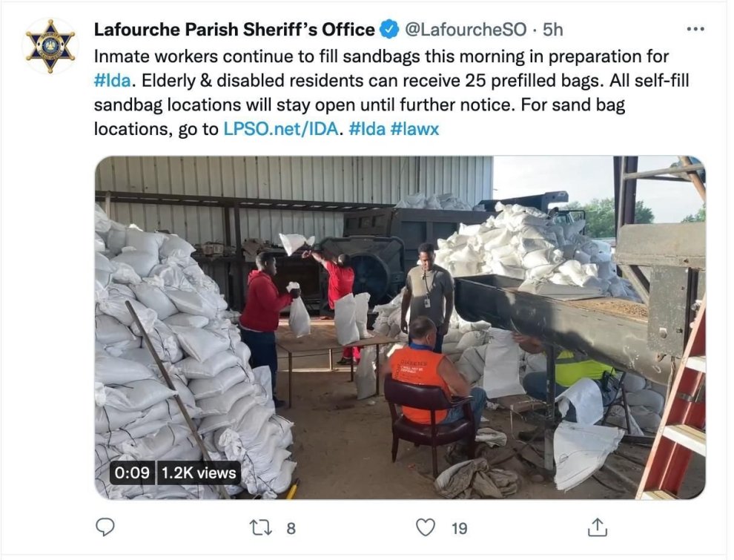
Task: Click the 0:09 video duration label
Action: pyautogui.click(x=132, y=473)
